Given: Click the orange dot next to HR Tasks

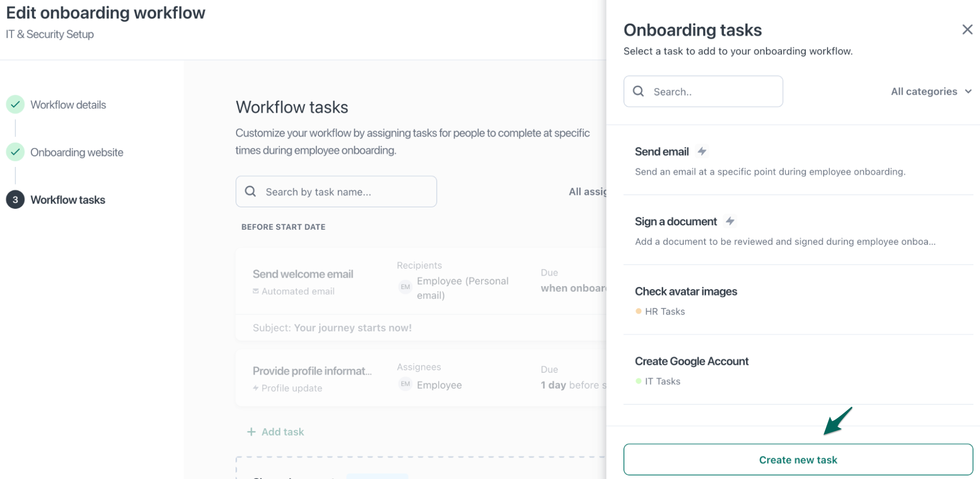Looking at the screenshot, I should (639, 311).
